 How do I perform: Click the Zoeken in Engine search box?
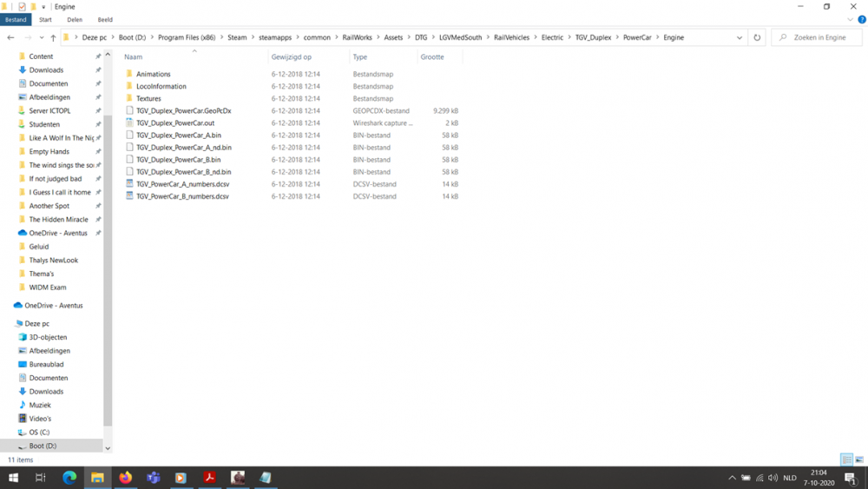click(820, 37)
